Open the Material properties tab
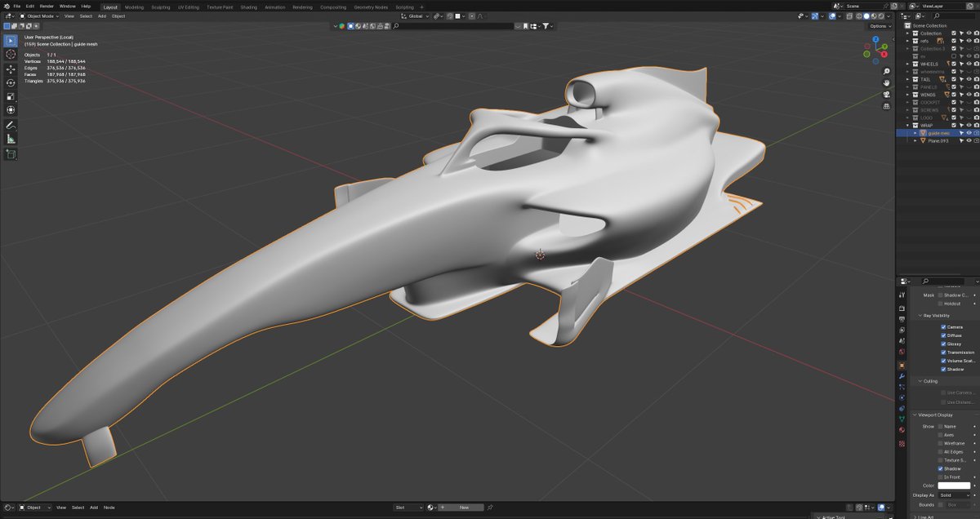This screenshot has width=980, height=519. click(x=902, y=429)
